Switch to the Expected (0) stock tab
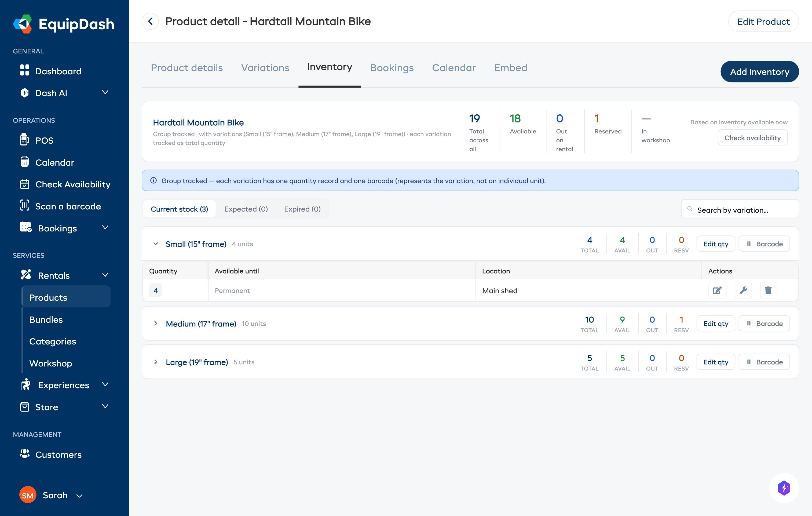The height and width of the screenshot is (516, 812). 246,209
